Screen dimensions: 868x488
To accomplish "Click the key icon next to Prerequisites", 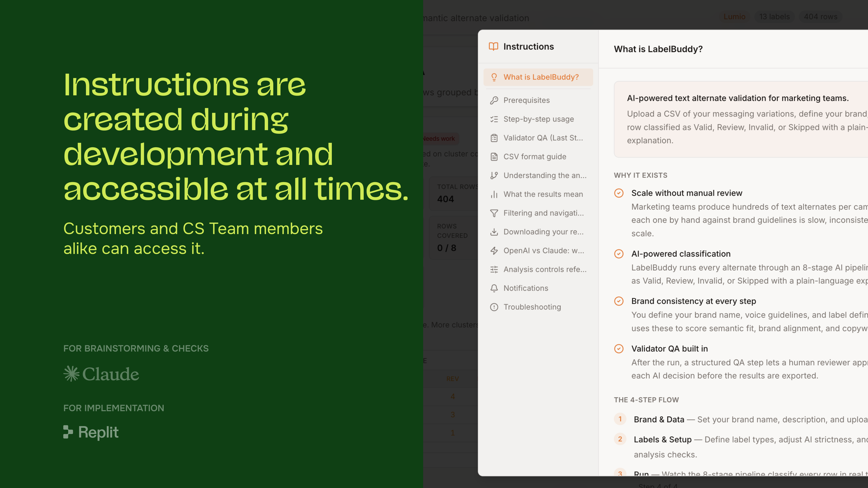I will [494, 100].
